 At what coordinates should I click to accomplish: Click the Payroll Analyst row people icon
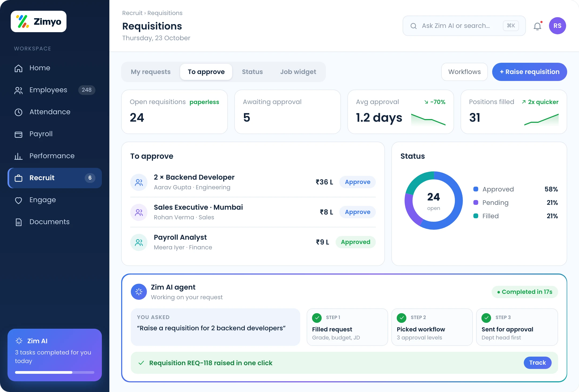(139, 242)
